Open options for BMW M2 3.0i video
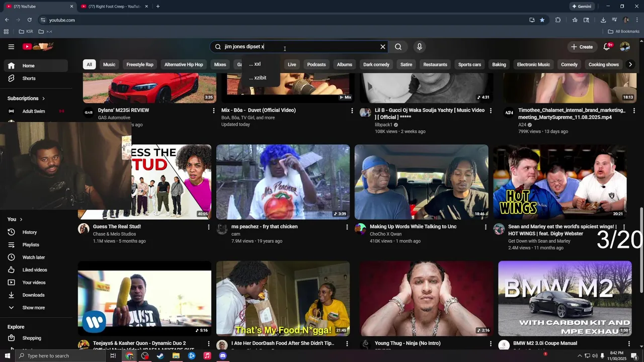 tap(629, 344)
